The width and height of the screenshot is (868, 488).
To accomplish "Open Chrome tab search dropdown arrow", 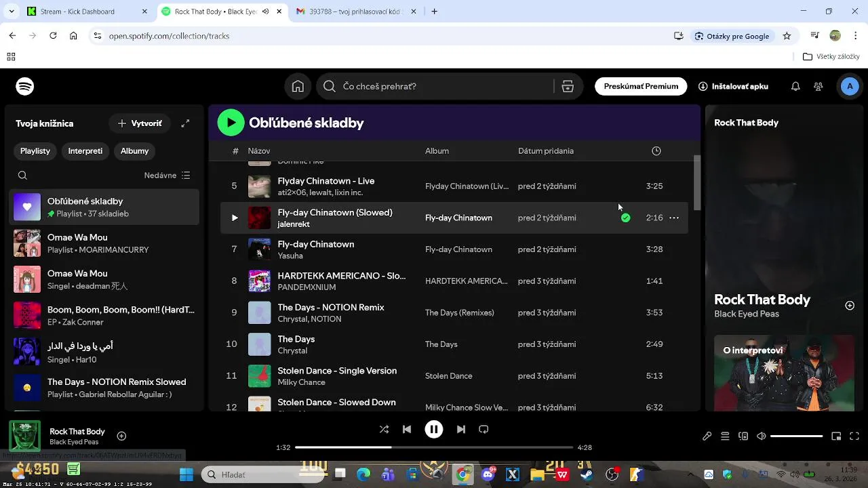I will 11,12.
